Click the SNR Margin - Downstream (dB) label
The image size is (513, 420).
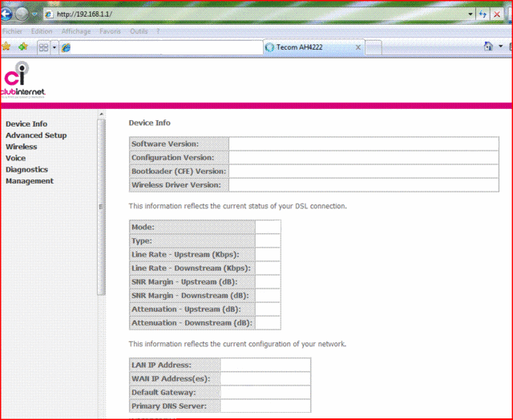(x=190, y=296)
